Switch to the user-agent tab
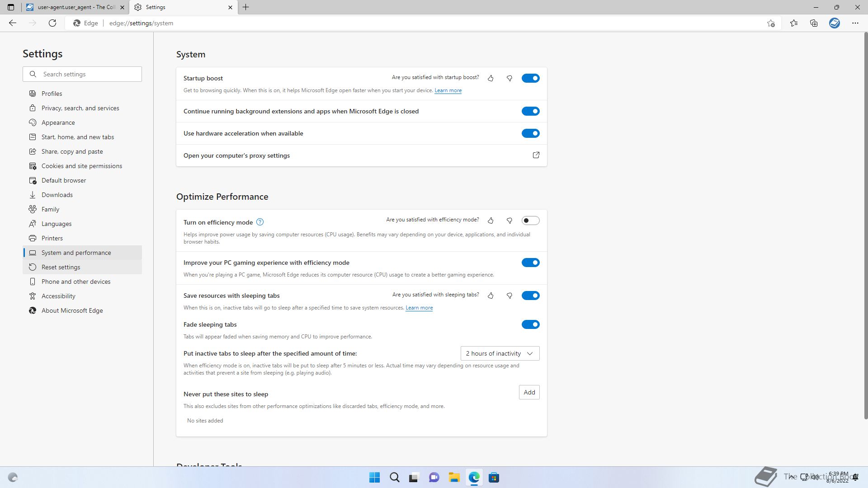The height and width of the screenshot is (488, 868). click(75, 7)
